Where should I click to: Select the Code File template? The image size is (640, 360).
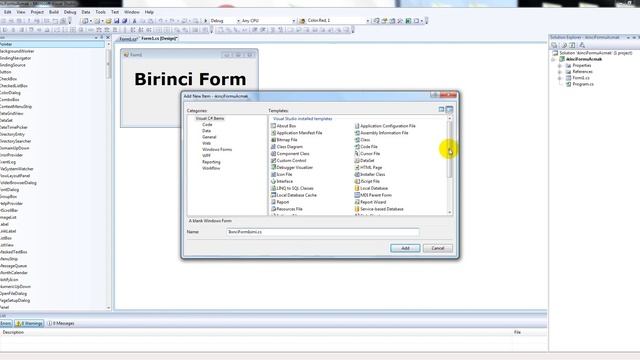(366, 147)
